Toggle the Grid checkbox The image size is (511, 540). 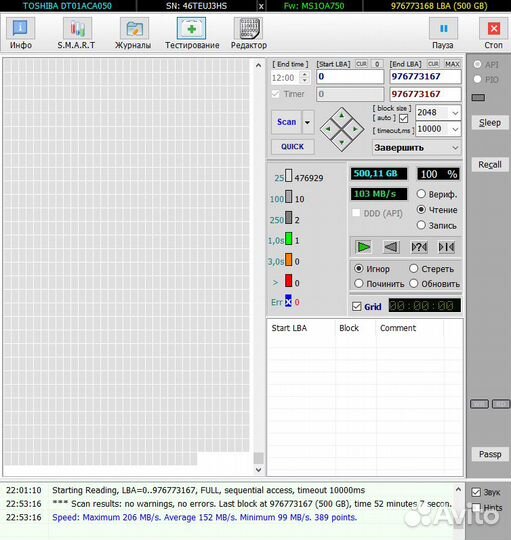pyautogui.click(x=357, y=306)
